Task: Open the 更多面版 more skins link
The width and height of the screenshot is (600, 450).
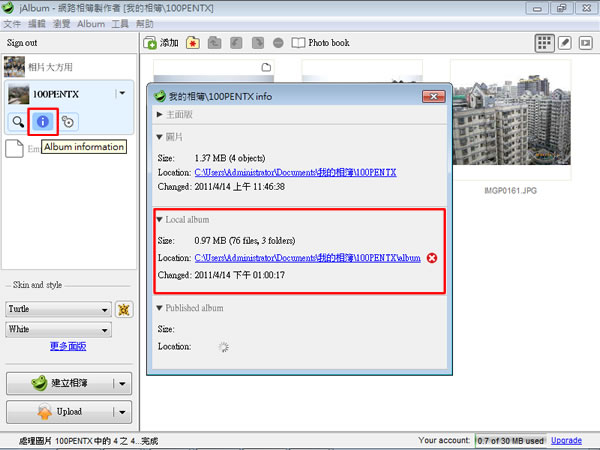Action: pyautogui.click(x=68, y=346)
